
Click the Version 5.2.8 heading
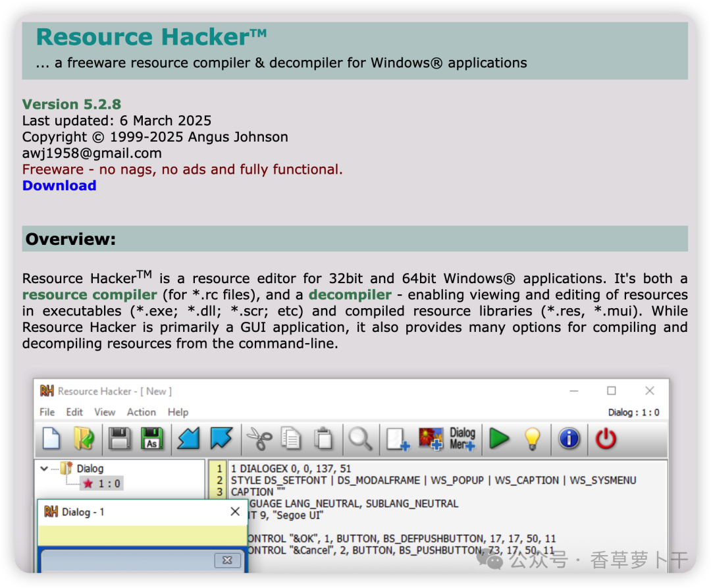point(72,104)
